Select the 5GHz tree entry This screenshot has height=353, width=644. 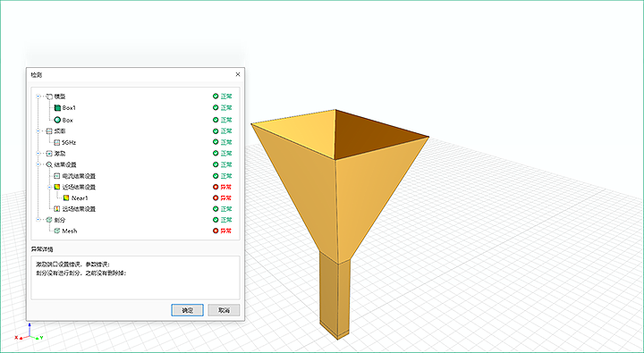(69, 142)
